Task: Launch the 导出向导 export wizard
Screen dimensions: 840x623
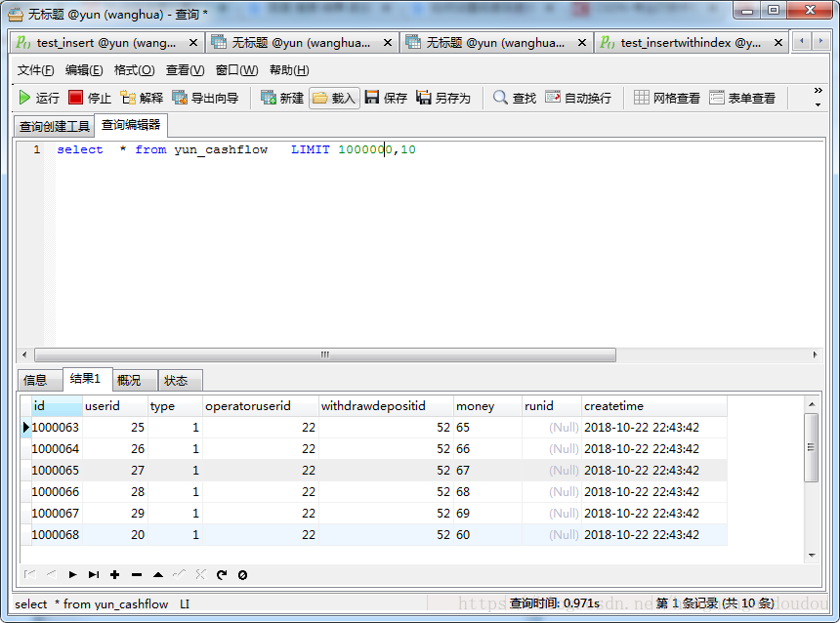Action: click(205, 98)
